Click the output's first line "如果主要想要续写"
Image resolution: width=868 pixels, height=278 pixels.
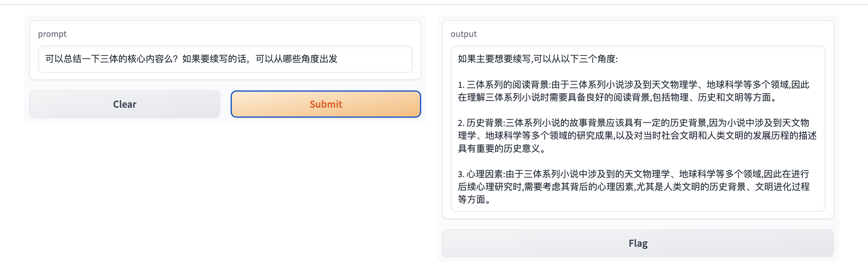(x=494, y=59)
